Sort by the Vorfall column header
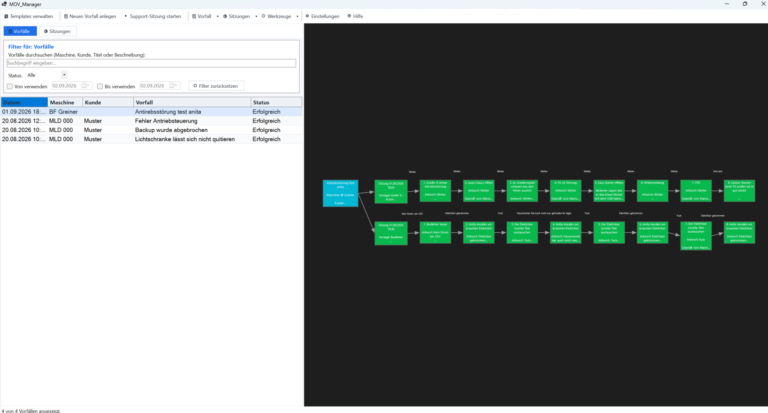The height and width of the screenshot is (413, 768). [192, 102]
